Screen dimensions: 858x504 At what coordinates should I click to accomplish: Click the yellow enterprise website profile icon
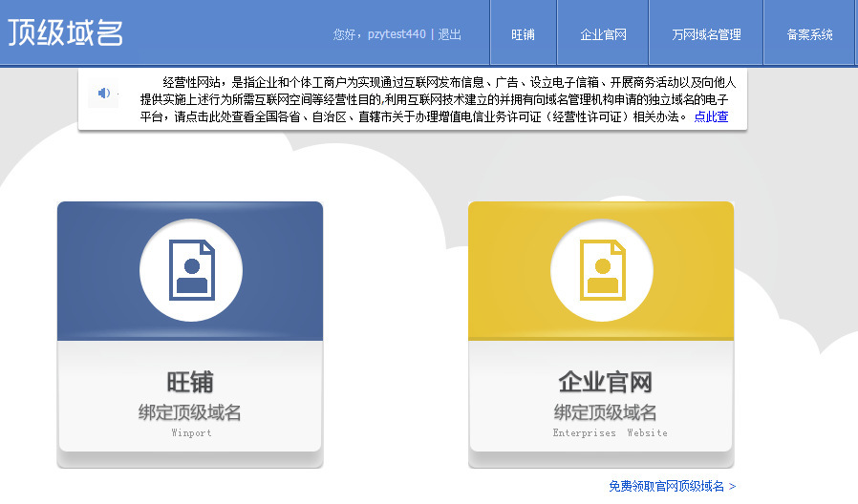[603, 270]
